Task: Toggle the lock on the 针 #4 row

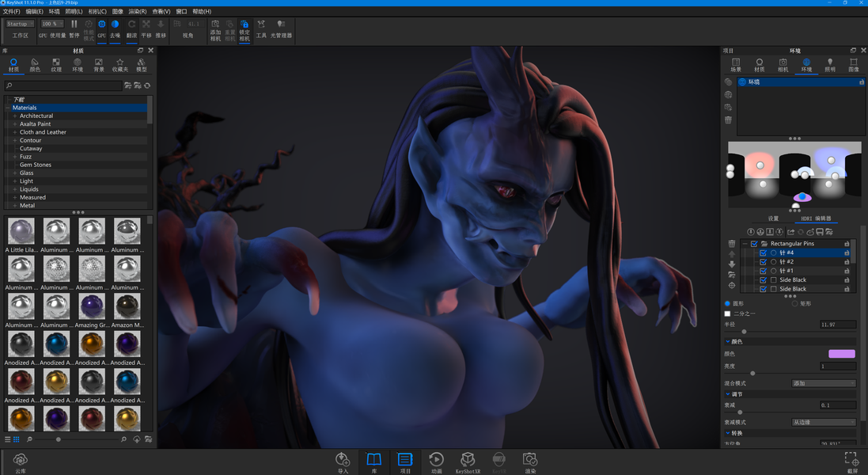Action: (x=847, y=253)
